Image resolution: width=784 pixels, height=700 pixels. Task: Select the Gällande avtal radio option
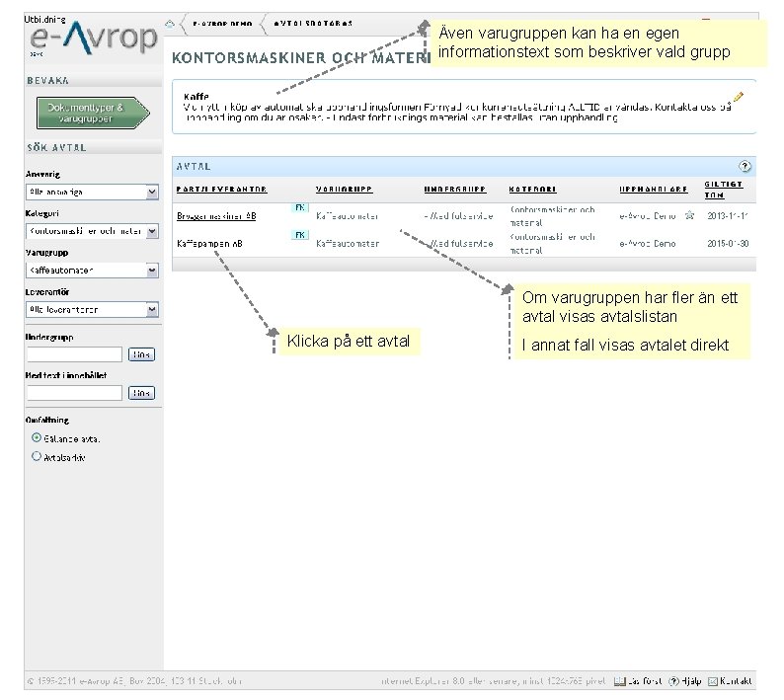[x=36, y=437]
